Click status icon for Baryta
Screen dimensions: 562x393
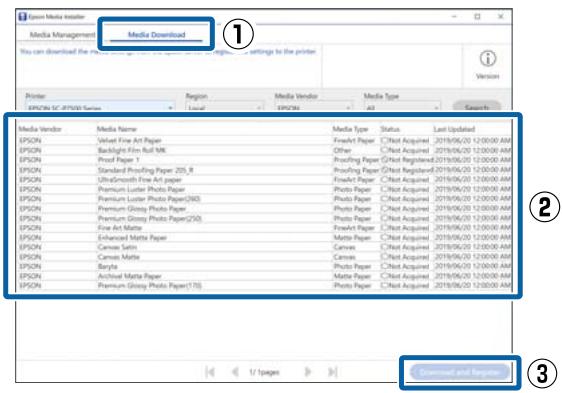coord(384,266)
